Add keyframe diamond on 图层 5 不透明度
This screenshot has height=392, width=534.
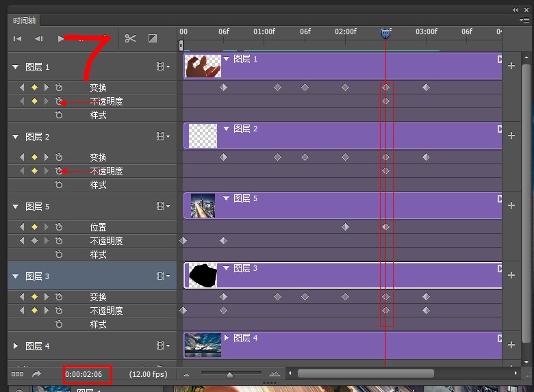pyautogui.click(x=34, y=241)
